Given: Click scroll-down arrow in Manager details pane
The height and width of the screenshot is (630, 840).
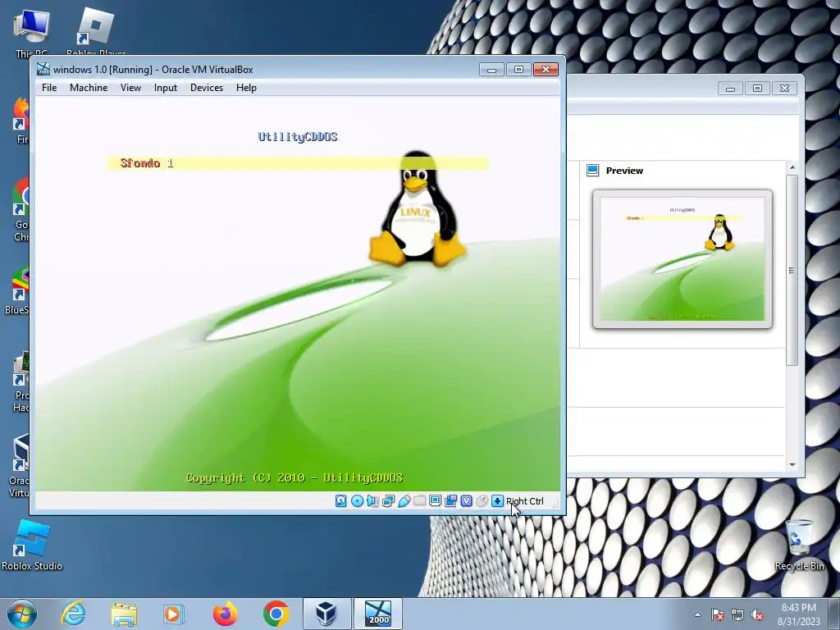Looking at the screenshot, I should (792, 465).
